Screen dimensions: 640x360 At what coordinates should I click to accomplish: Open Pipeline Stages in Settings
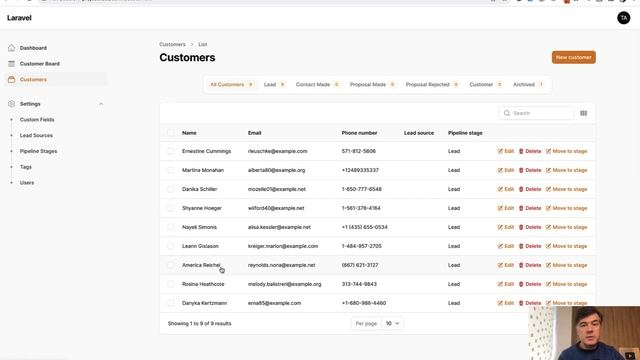click(38, 151)
